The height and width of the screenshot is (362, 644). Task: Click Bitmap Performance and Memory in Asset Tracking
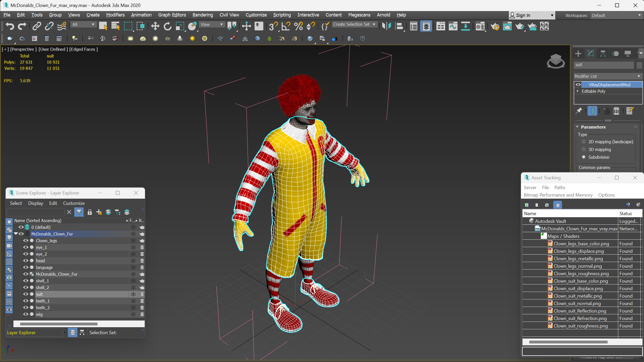coord(558,195)
